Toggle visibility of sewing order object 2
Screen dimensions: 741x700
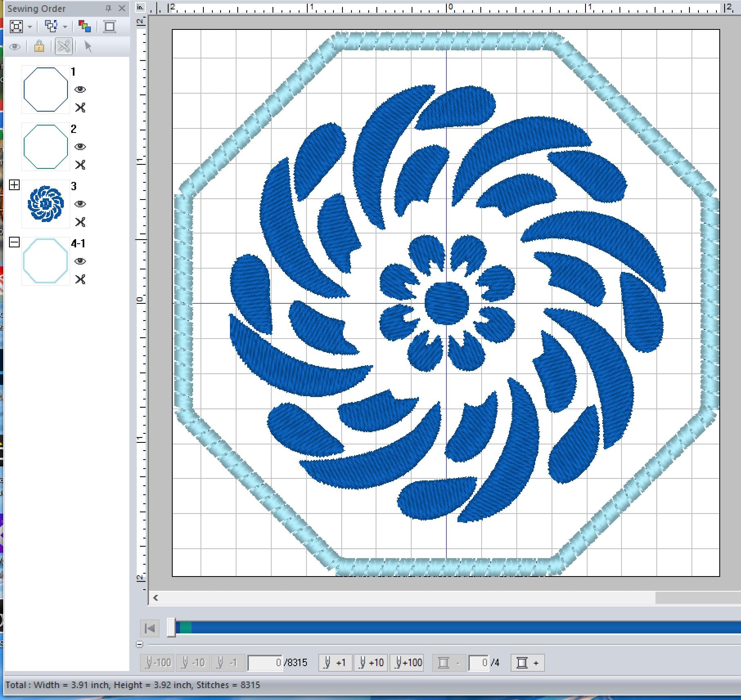click(80, 147)
